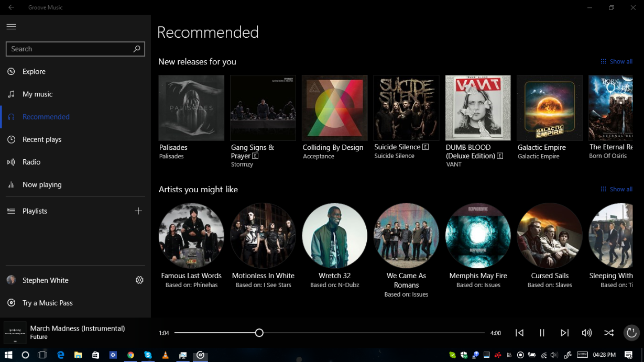Screen dimensions: 644x362
Task: Open We Came As Romans artist photo
Action: pos(406,236)
